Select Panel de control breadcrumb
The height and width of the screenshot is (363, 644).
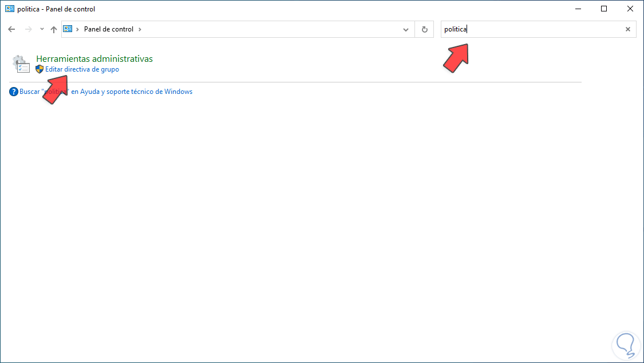[109, 29]
